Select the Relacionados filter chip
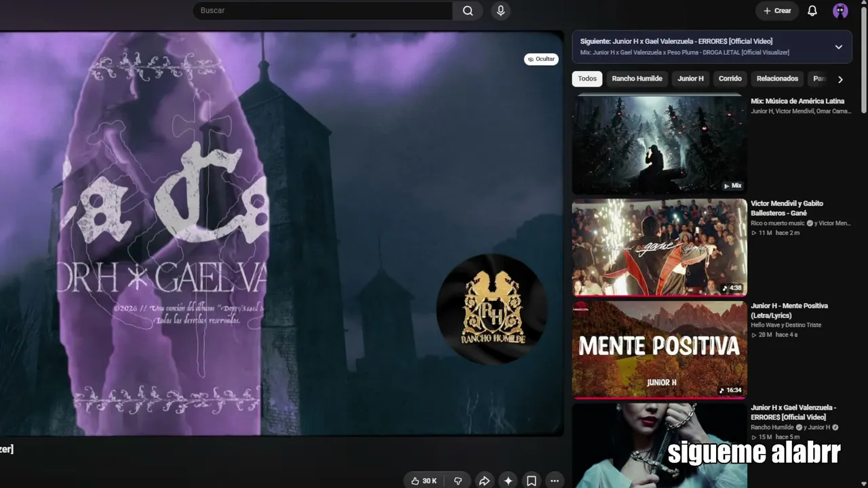The width and height of the screenshot is (868, 488). coord(777,79)
